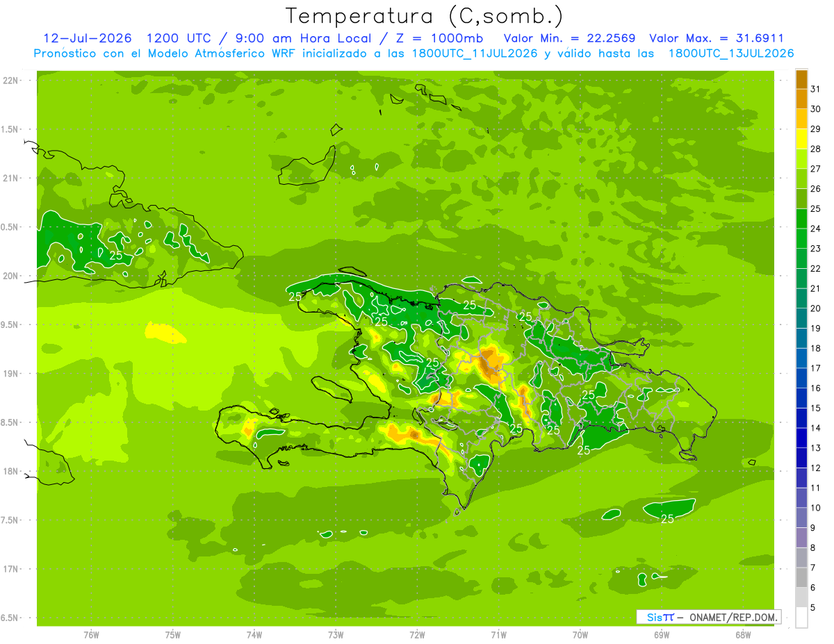Click the "72W" longitude axis label
Screen dimensions: 834x644
[417, 635]
